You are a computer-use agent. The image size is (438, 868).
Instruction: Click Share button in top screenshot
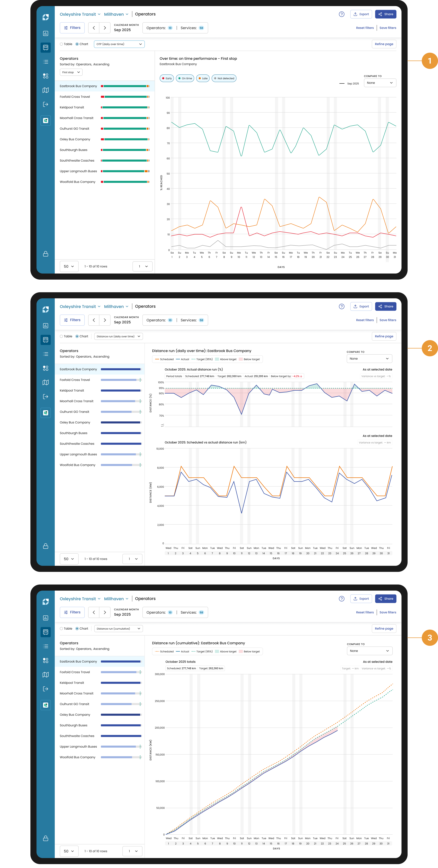click(385, 14)
